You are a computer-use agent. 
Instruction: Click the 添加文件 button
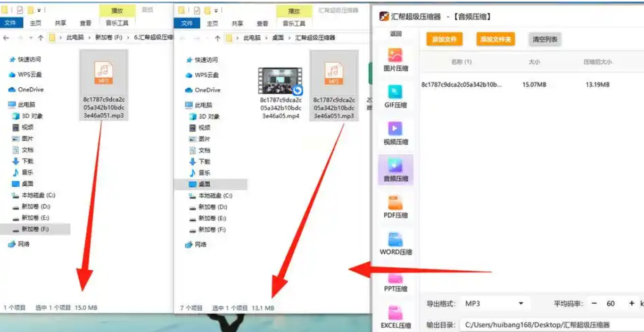pos(444,39)
